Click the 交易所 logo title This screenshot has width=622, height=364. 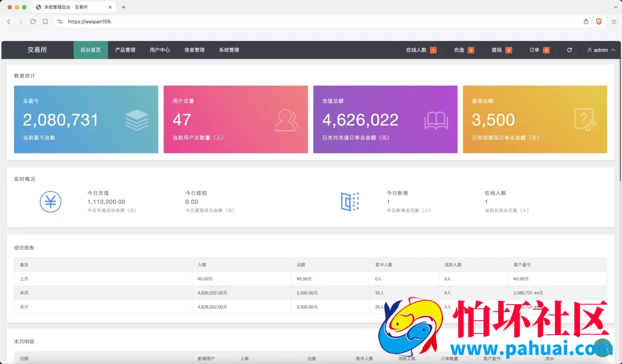[37, 50]
